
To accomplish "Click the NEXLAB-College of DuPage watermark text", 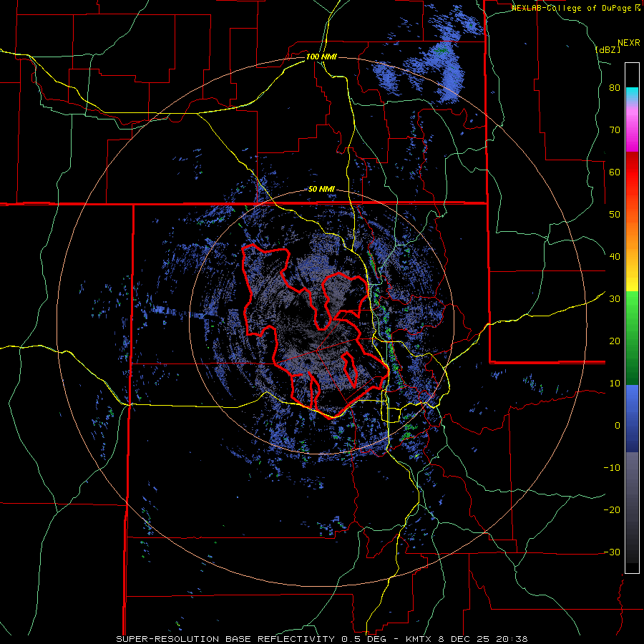I will [575, 8].
